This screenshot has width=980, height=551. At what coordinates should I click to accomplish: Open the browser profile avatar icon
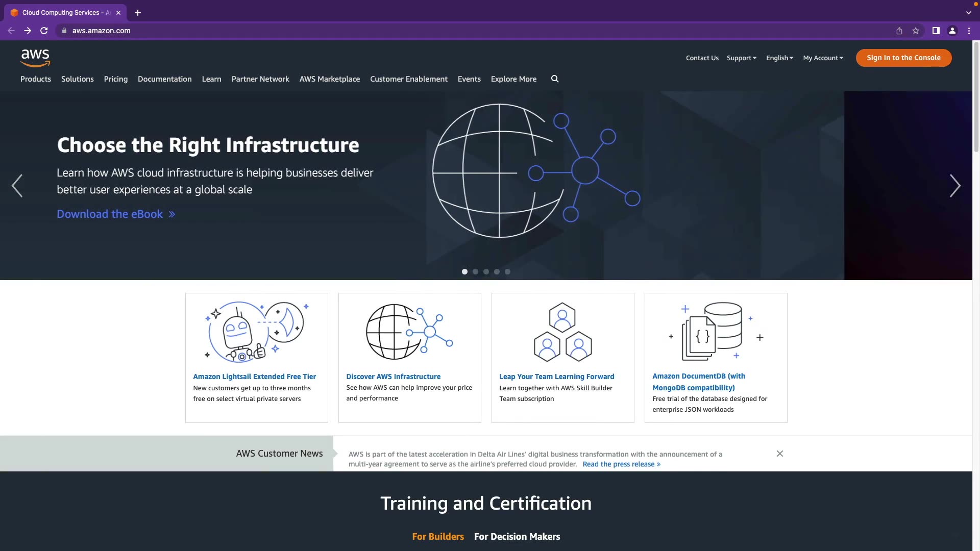point(952,31)
